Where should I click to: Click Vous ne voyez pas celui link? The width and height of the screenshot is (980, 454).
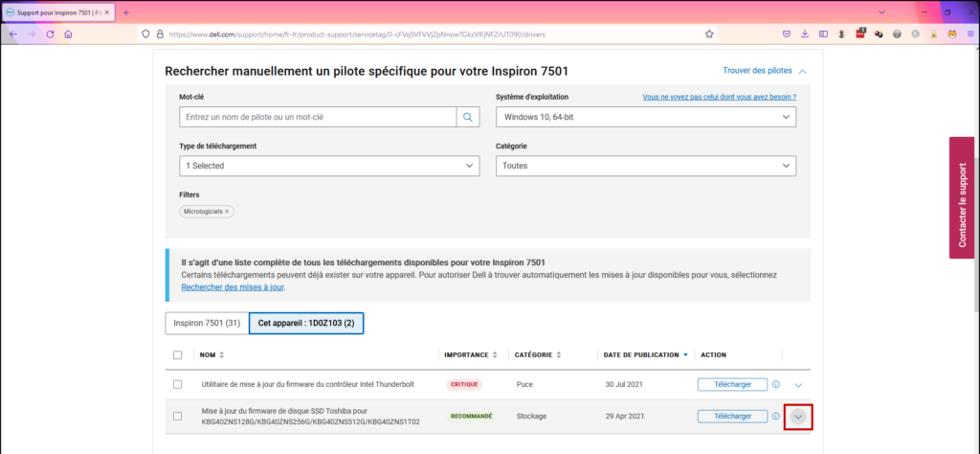coord(720,97)
